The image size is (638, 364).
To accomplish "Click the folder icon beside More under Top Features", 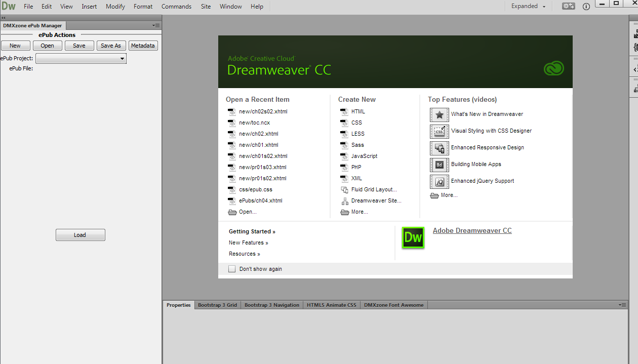I will tap(434, 195).
